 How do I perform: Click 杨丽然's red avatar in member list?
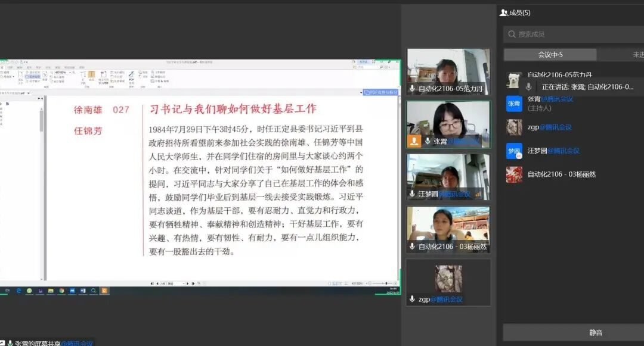click(x=514, y=174)
